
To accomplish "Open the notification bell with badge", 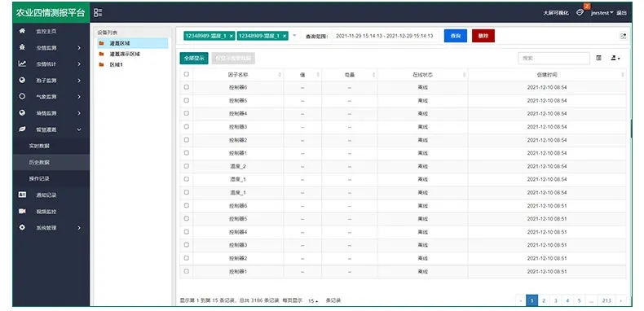I will 580,12.
